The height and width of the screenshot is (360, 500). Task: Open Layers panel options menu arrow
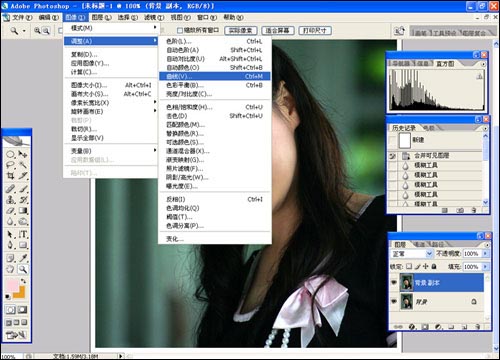pos(487,245)
